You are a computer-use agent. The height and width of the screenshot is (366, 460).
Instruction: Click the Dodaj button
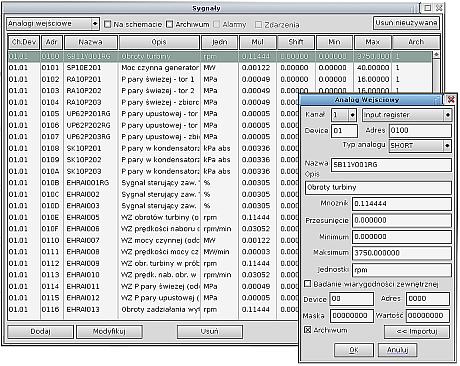tap(40, 332)
